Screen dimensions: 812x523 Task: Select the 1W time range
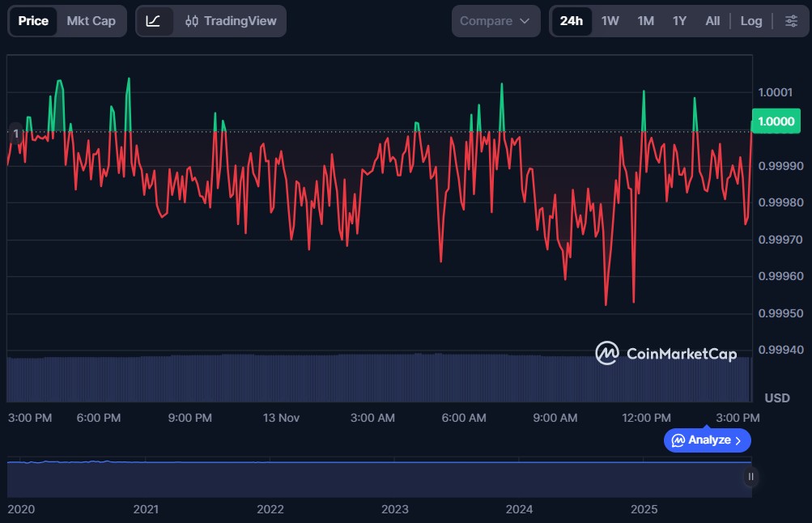pos(610,21)
